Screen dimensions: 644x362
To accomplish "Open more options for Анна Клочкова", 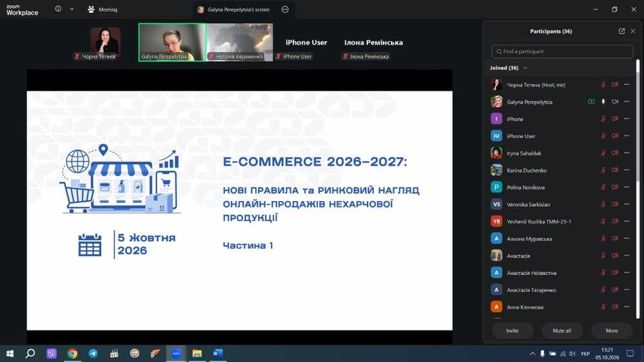I will tap(627, 307).
